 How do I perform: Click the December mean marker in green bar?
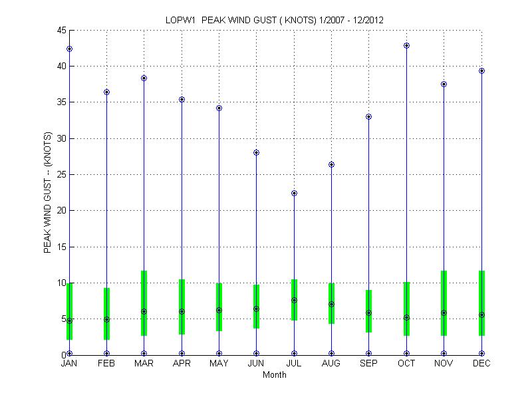pyautogui.click(x=481, y=315)
